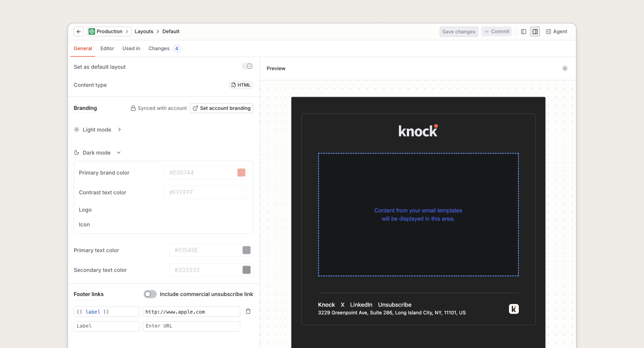
Task: Click the knock logo in the preview
Action: point(418,131)
